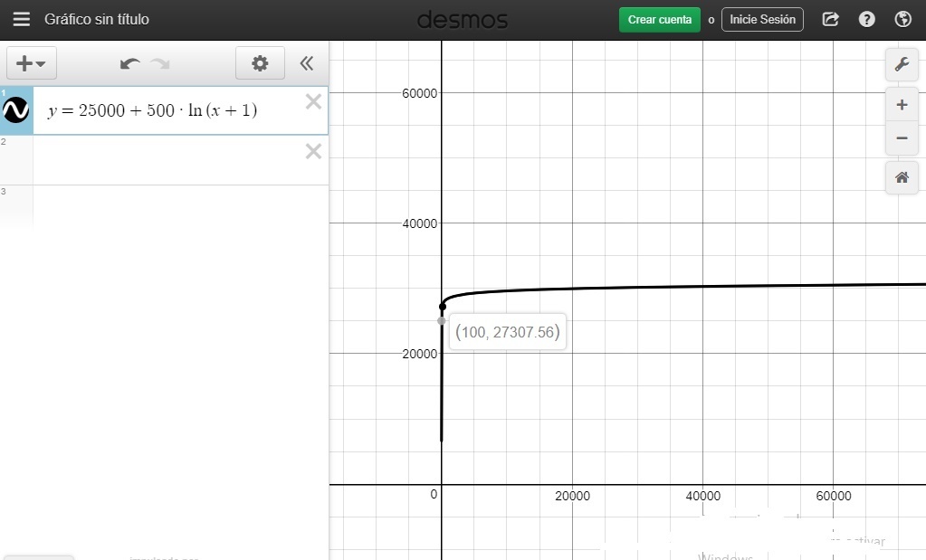Zoom out on the graph
Viewport: 926px width, 560px height.
pos(902,138)
